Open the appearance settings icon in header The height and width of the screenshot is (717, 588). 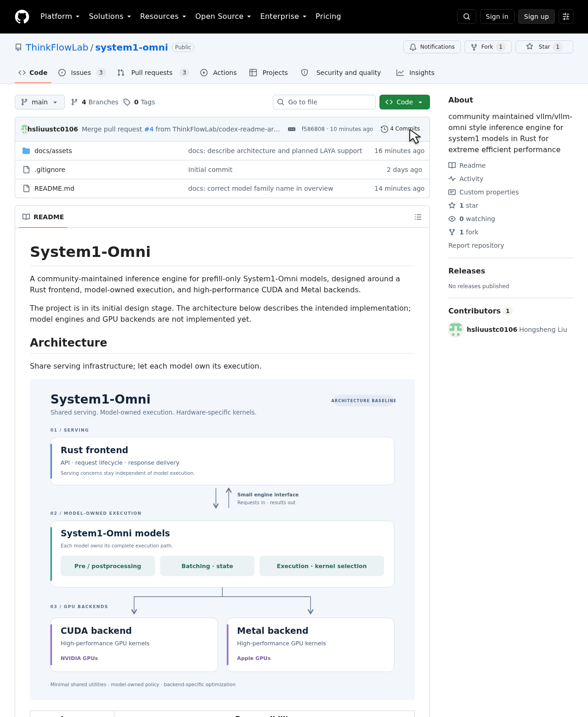[x=566, y=17]
